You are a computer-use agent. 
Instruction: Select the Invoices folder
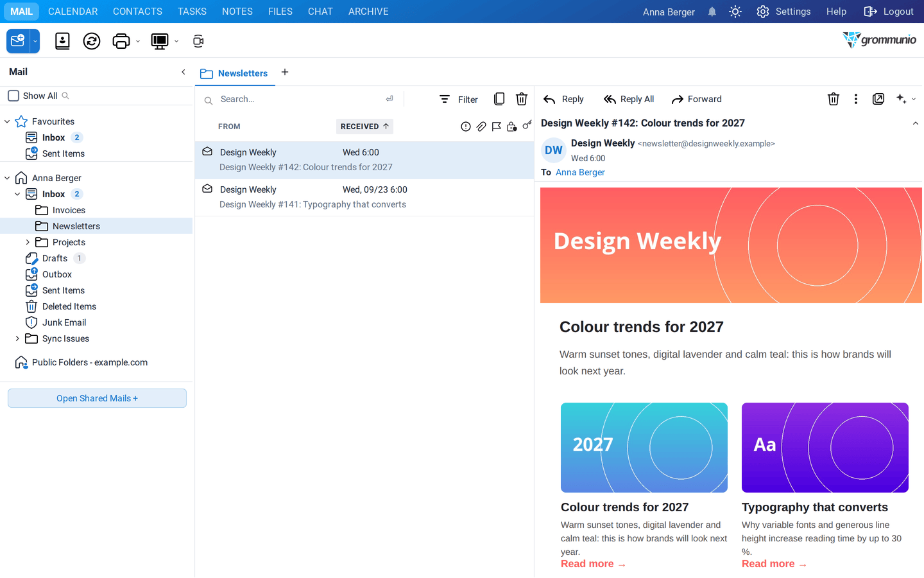coord(69,210)
